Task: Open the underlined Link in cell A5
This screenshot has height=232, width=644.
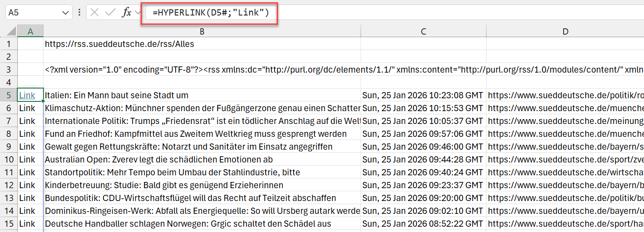Action: pyautogui.click(x=27, y=95)
